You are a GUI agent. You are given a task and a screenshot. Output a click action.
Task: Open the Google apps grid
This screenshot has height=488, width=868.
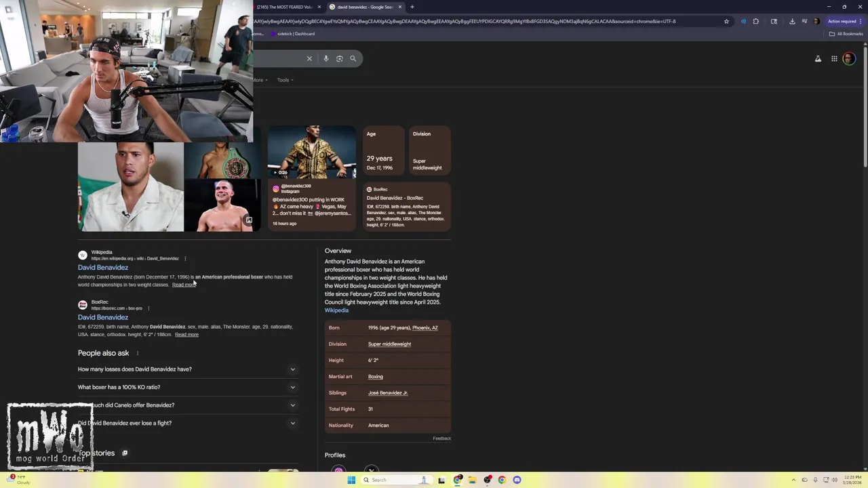834,59
